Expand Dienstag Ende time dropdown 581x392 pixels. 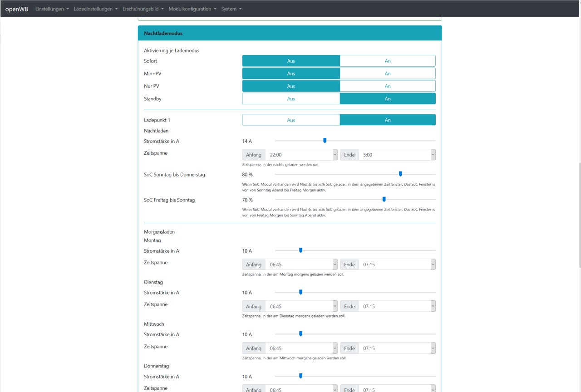tap(396, 306)
